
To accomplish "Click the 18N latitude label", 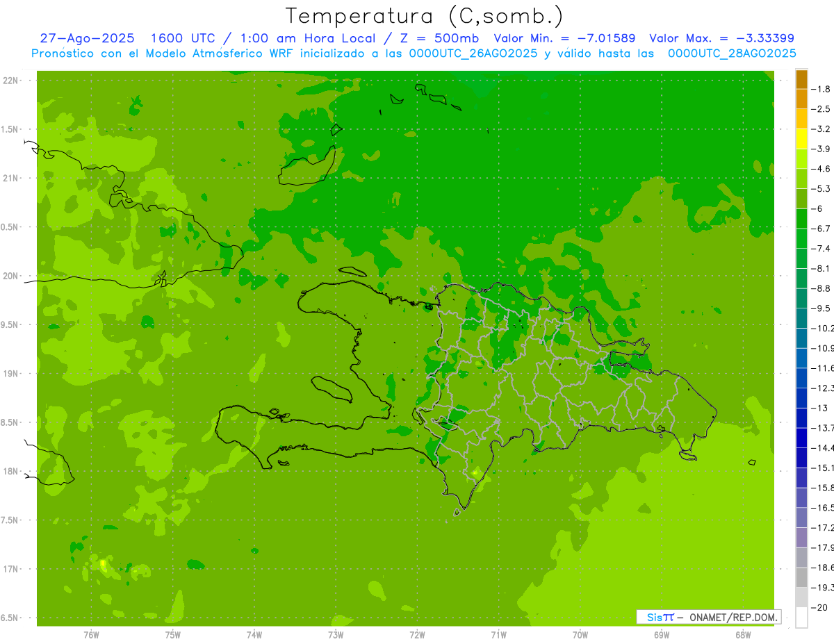I will 10,471.
